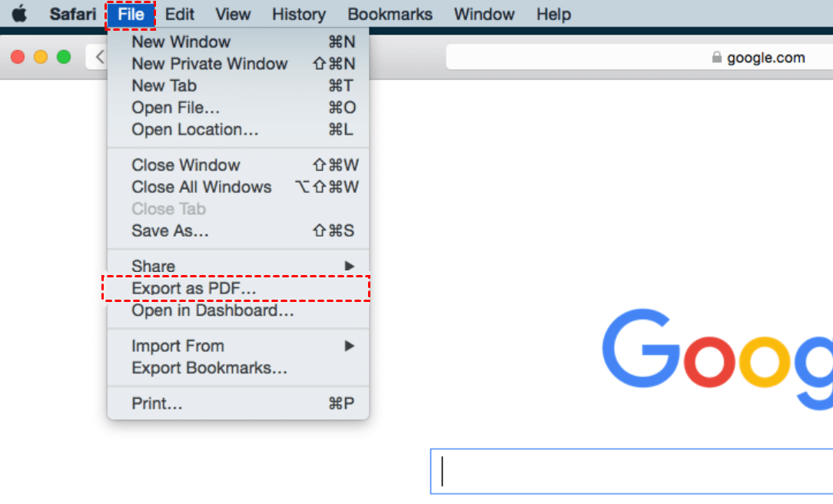Click the Google search input box
This screenshot has height=504, width=833.
(632, 472)
